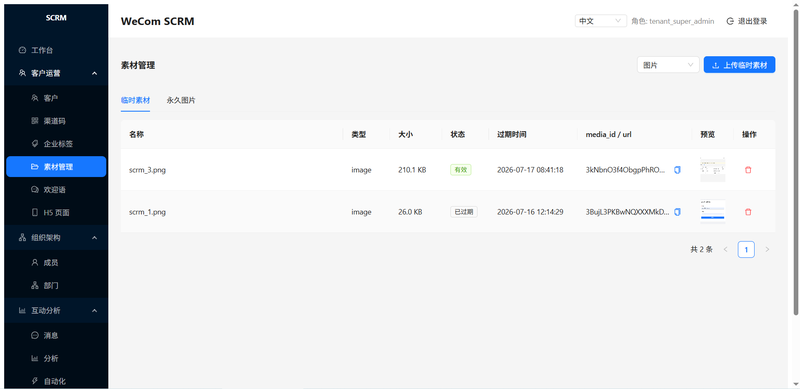Open 渠道码 menu item
Screen dimensions: 800x389
tap(56, 121)
